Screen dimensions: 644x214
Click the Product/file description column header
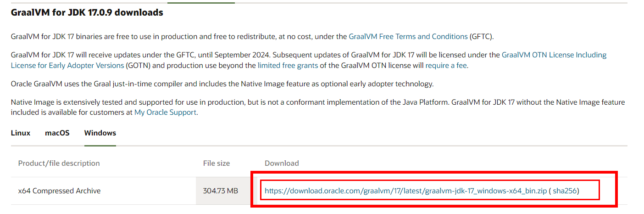[x=59, y=163]
